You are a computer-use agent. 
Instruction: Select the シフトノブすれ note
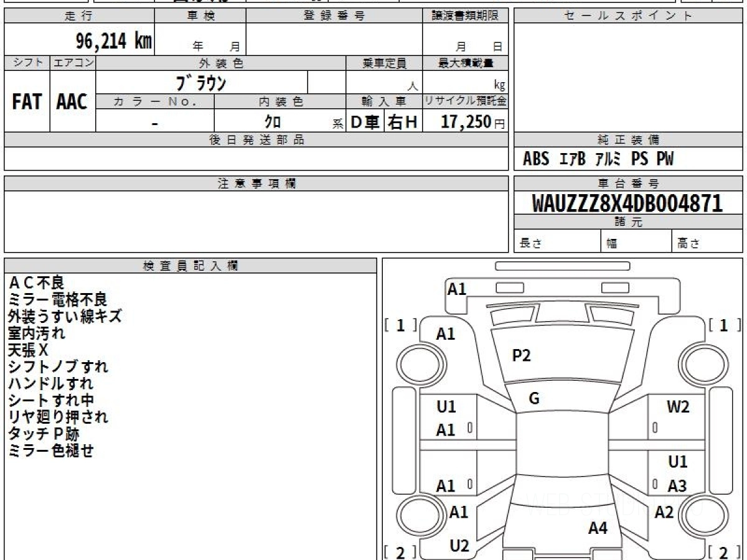[58, 367]
